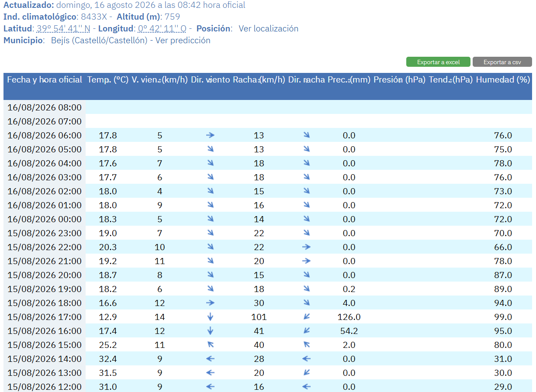Click the humidity value 29.0

point(503,387)
